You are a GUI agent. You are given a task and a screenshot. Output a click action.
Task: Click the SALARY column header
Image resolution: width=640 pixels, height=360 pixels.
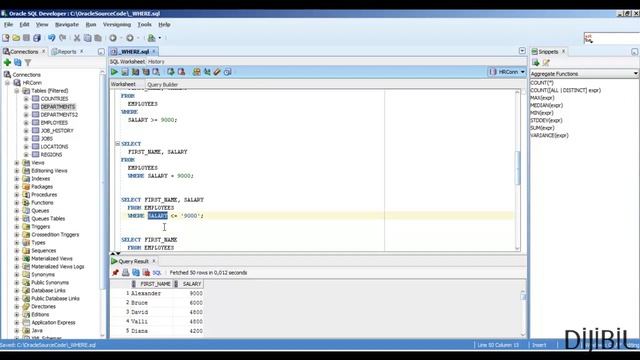tap(188, 284)
